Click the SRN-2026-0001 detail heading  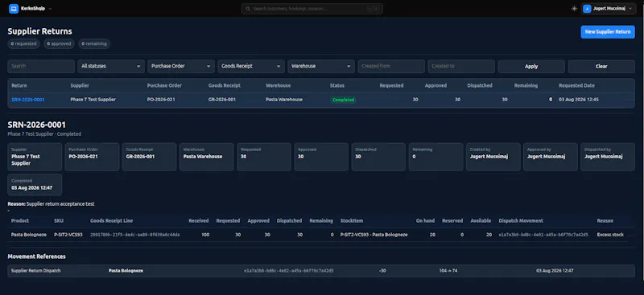tap(36, 125)
